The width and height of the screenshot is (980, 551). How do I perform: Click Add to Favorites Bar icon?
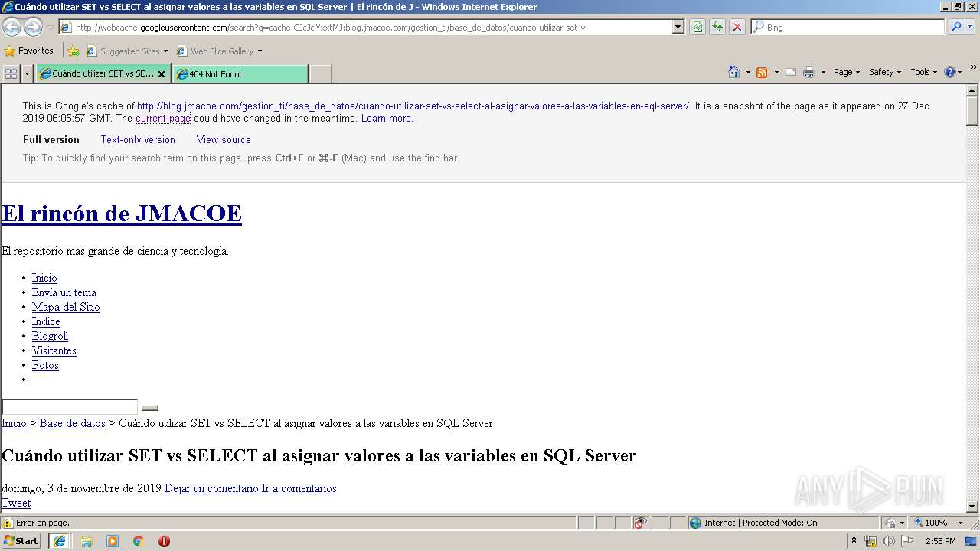point(73,51)
